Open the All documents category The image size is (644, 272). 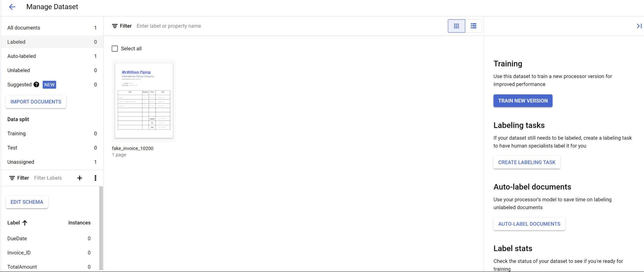pos(24,28)
